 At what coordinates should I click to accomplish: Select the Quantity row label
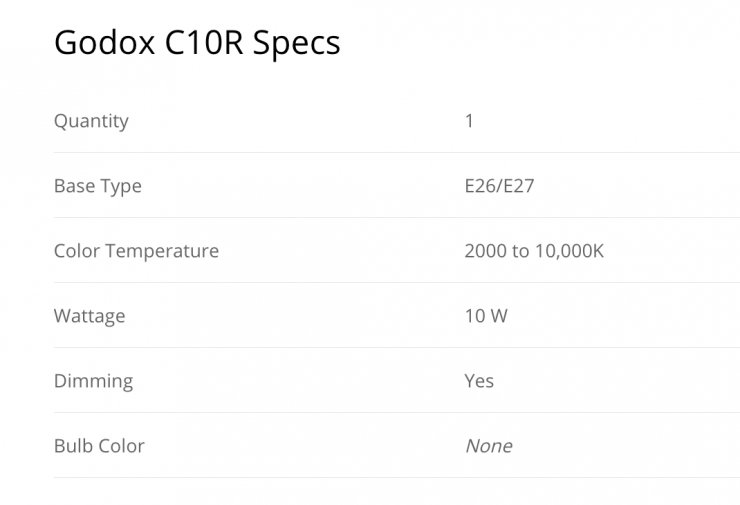pyautogui.click(x=91, y=121)
